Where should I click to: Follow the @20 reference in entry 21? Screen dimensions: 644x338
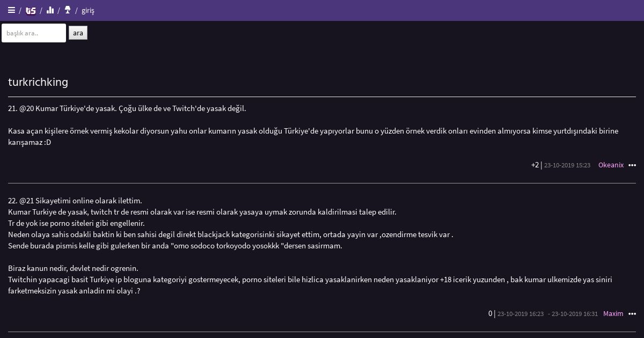pos(26,108)
